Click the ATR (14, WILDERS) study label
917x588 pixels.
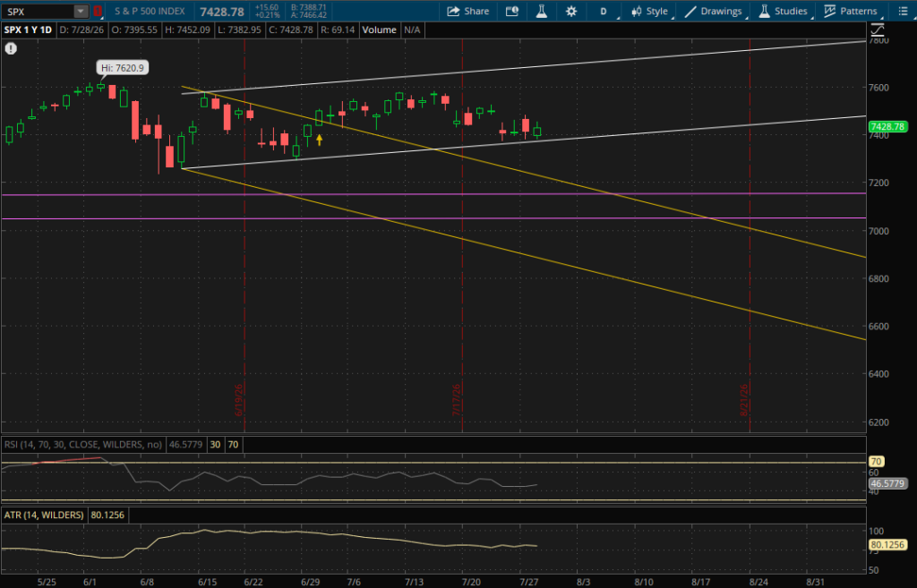(44, 515)
